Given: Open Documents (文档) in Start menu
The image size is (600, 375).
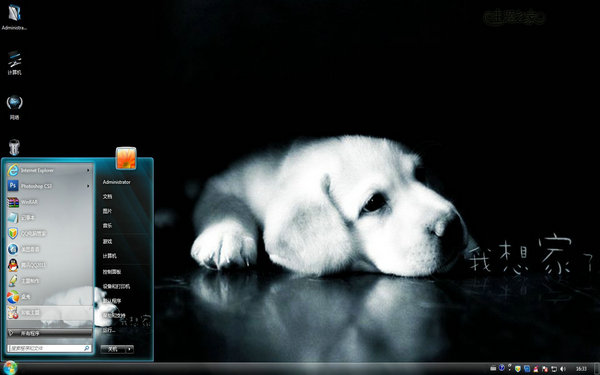Looking at the screenshot, I should pos(108,196).
